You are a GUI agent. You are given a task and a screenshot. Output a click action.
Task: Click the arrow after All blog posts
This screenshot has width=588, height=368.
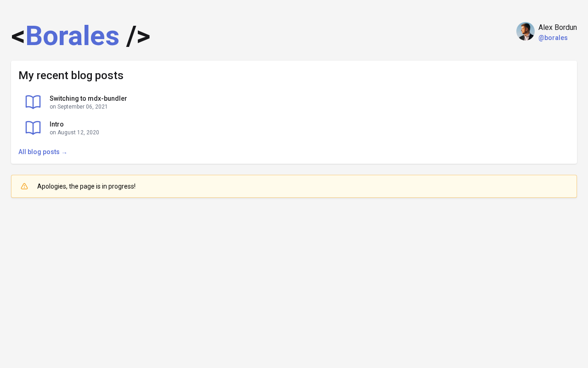pos(64,152)
